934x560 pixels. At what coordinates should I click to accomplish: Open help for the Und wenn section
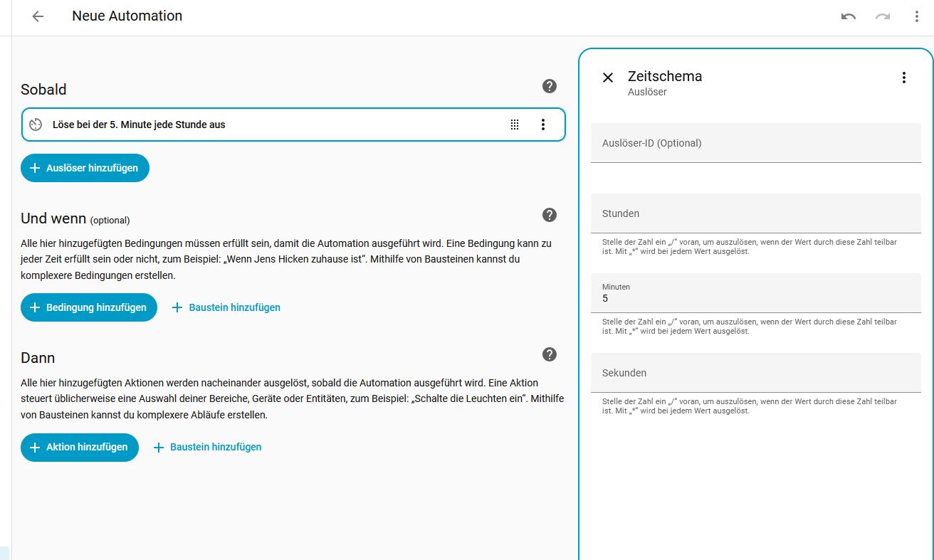point(549,215)
